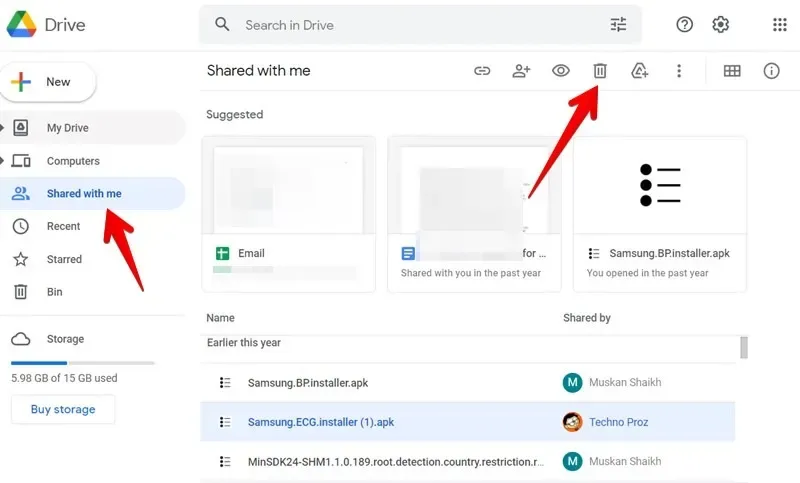Open the Email suggested spreadsheet card

click(x=289, y=214)
